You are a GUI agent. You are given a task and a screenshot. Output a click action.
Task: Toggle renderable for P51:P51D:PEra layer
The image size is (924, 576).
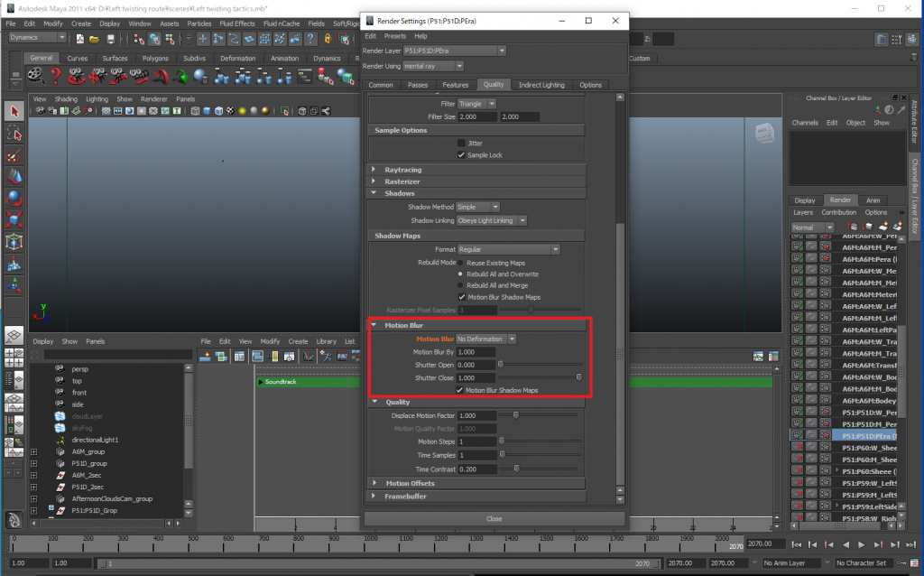tap(798, 436)
